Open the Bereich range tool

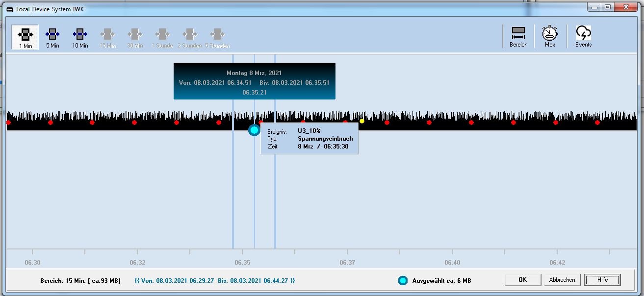pos(518,36)
